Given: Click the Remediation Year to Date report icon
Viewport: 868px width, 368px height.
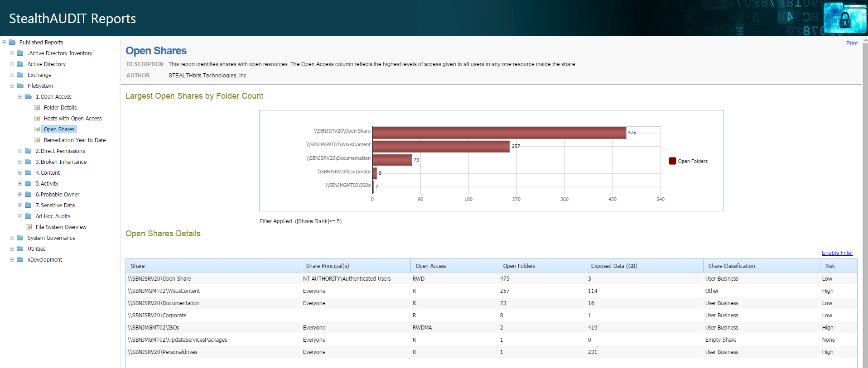Looking at the screenshot, I should coord(37,140).
